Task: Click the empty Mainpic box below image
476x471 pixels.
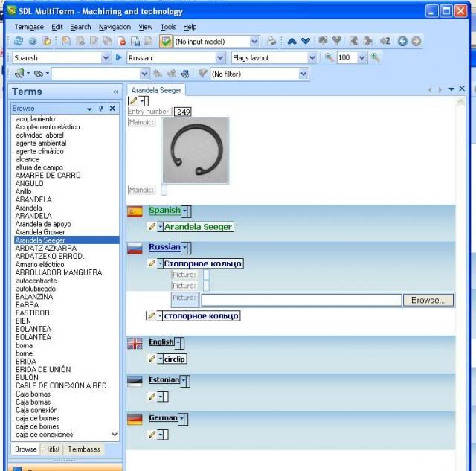Action: coord(164,190)
